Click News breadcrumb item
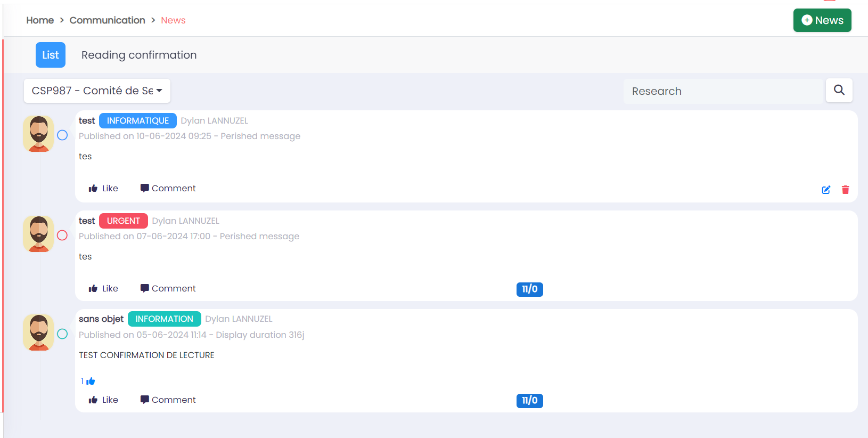Image resolution: width=868 pixels, height=438 pixels. [x=173, y=20]
